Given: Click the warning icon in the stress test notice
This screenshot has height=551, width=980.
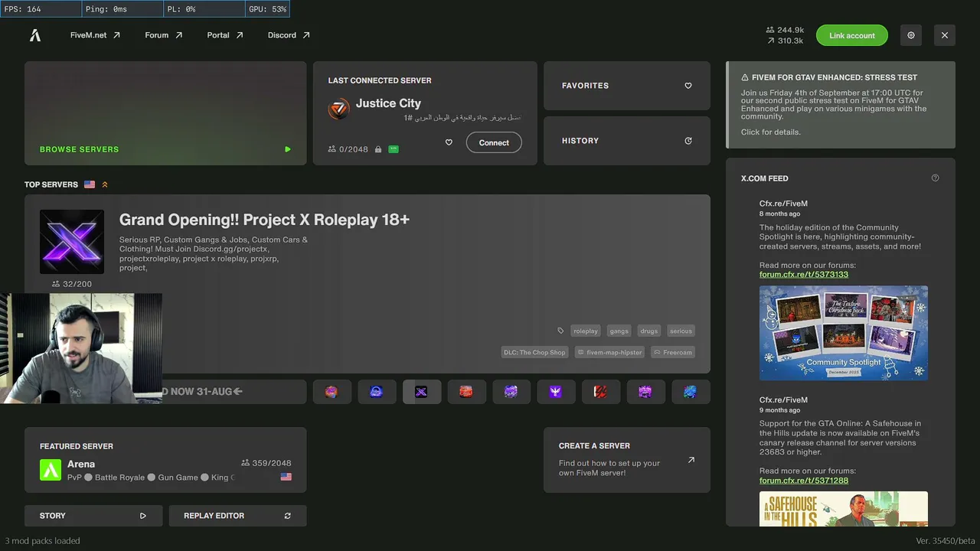Looking at the screenshot, I should [x=745, y=77].
